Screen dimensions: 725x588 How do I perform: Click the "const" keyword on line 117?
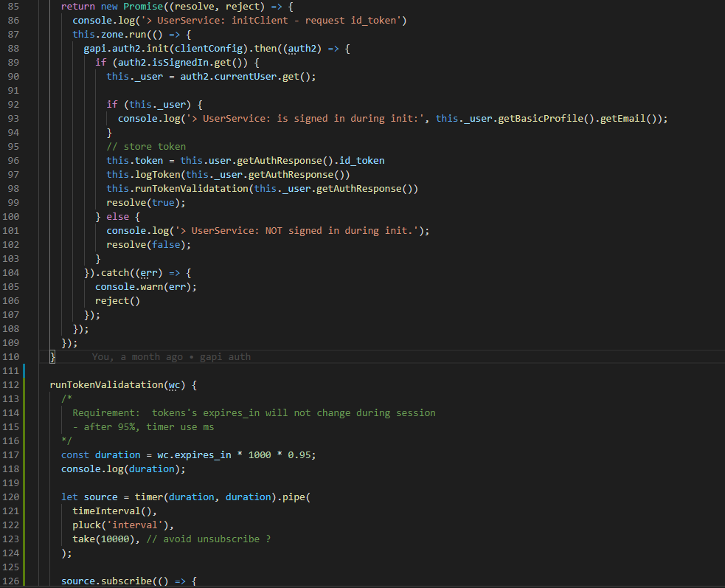pyautogui.click(x=75, y=454)
